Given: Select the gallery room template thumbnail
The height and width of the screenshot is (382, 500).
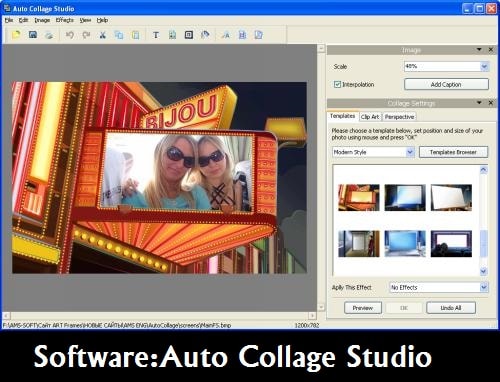Looking at the screenshot, I should click(x=359, y=244).
